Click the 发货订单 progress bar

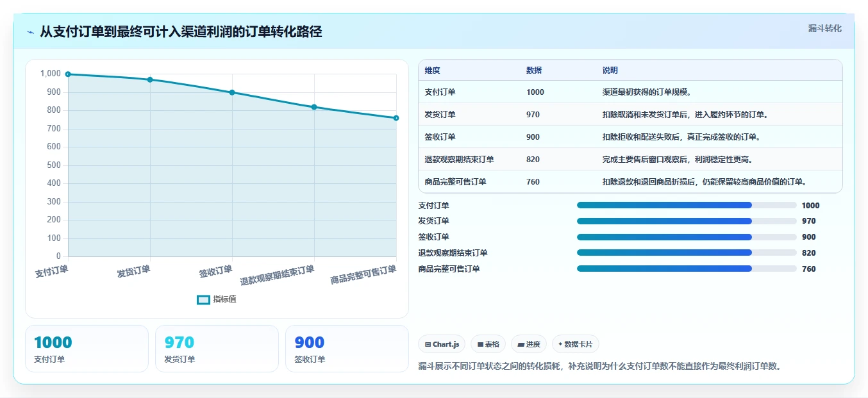click(687, 221)
